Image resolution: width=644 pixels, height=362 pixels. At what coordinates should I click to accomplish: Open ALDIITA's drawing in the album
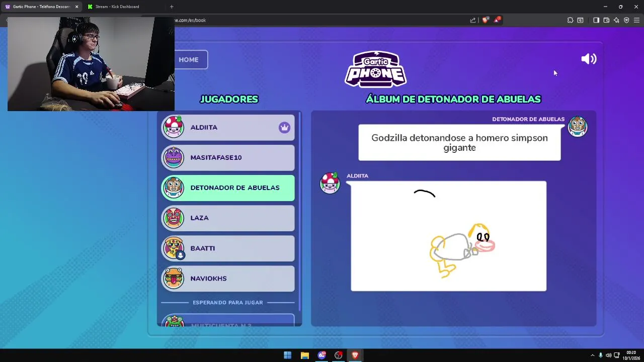[448, 236]
